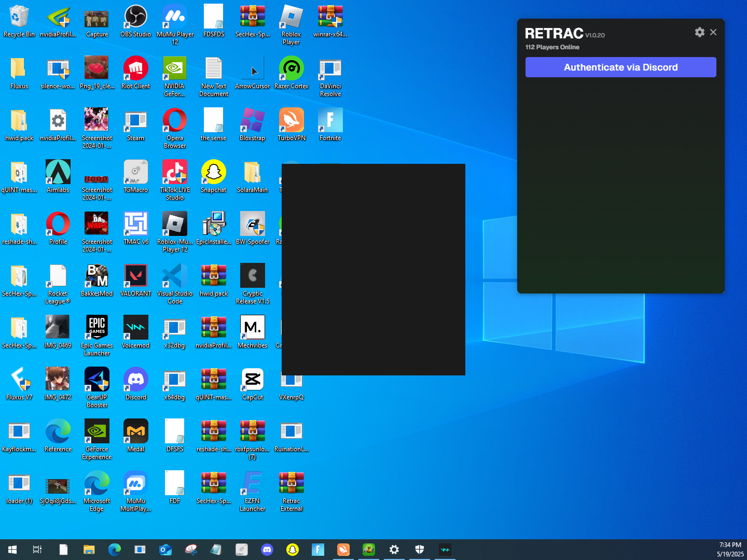Select the BakkesMod desktop shortcut
Image resolution: width=747 pixels, height=560 pixels.
pos(97,281)
